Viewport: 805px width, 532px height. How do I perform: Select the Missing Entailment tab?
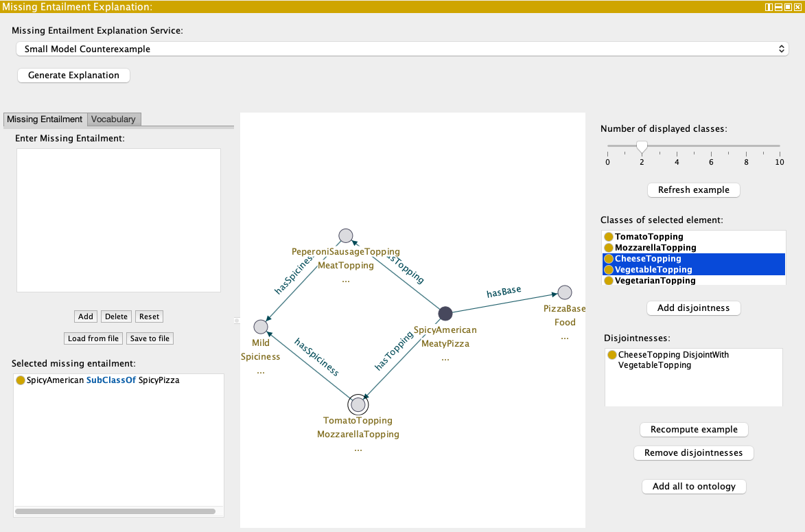click(x=45, y=119)
